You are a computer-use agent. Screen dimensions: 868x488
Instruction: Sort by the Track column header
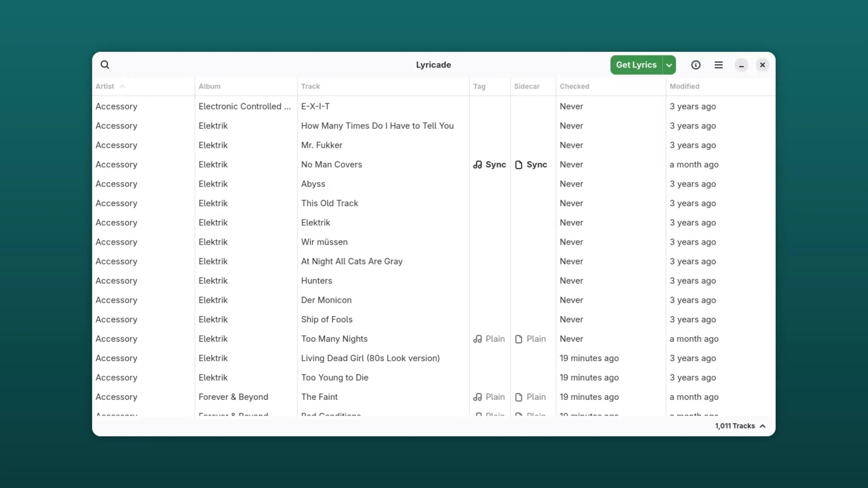(310, 86)
